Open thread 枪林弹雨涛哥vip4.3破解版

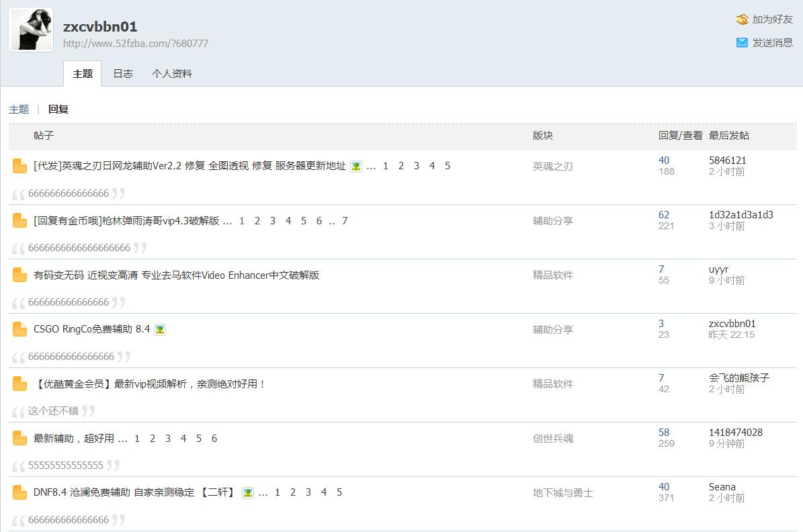tap(126, 221)
